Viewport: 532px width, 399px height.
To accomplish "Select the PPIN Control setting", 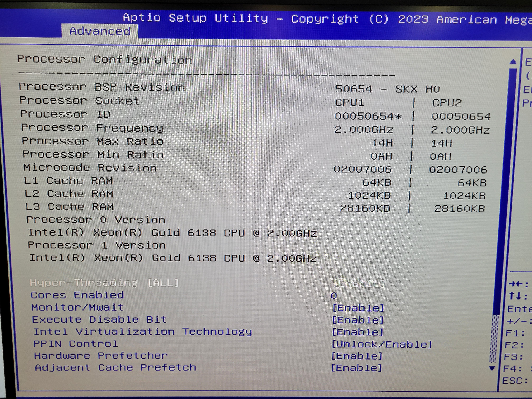I will point(76,344).
